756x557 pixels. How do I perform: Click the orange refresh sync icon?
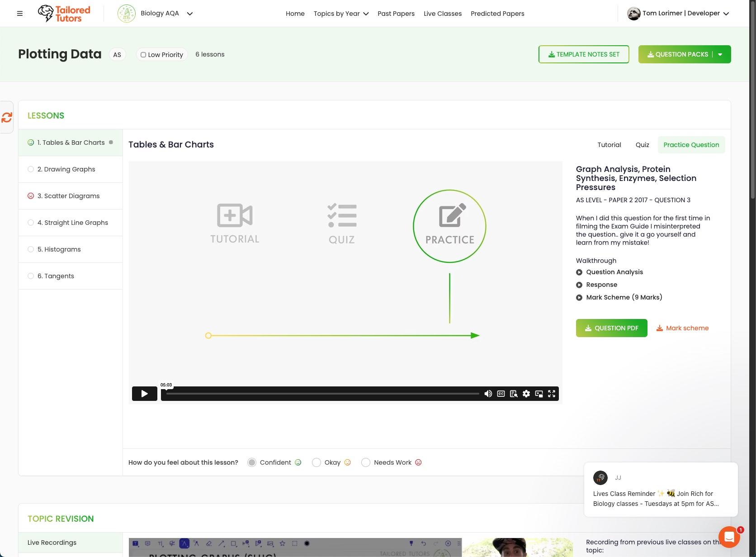pyautogui.click(x=7, y=118)
